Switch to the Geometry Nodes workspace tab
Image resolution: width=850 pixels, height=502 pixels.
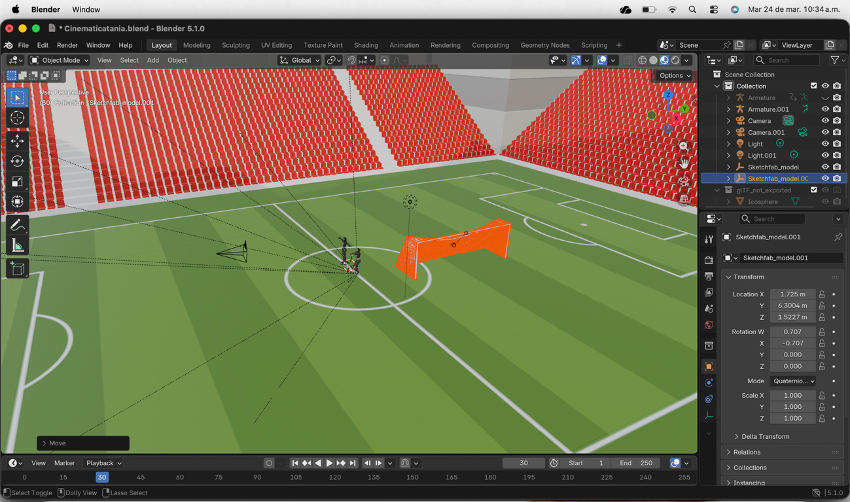click(x=545, y=46)
